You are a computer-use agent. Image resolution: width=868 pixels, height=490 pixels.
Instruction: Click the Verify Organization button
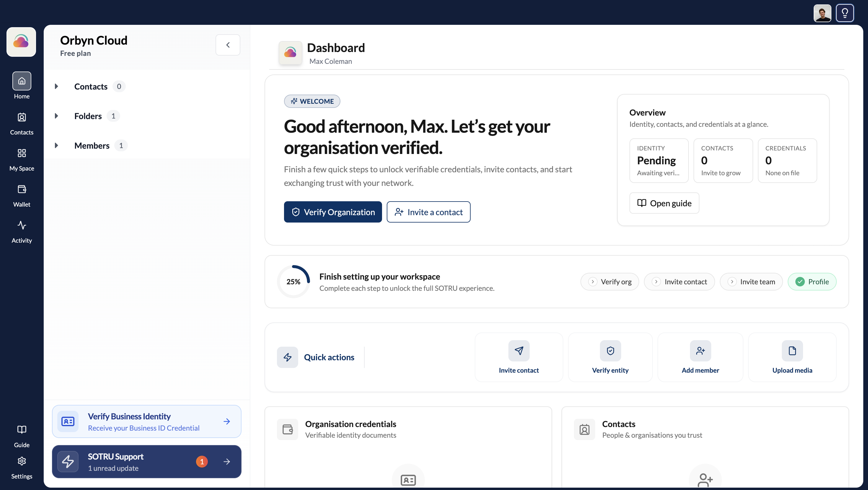point(333,212)
